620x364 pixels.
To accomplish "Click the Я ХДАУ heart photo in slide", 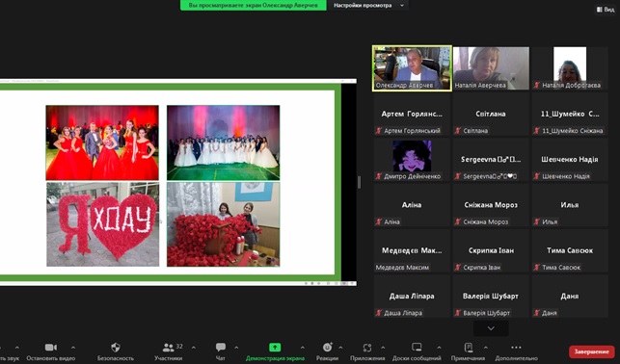I will coord(103,224).
